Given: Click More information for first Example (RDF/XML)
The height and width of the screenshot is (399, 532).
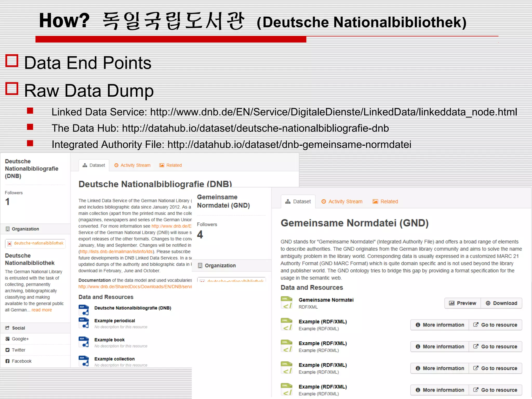Looking at the screenshot, I should tap(440, 325).
